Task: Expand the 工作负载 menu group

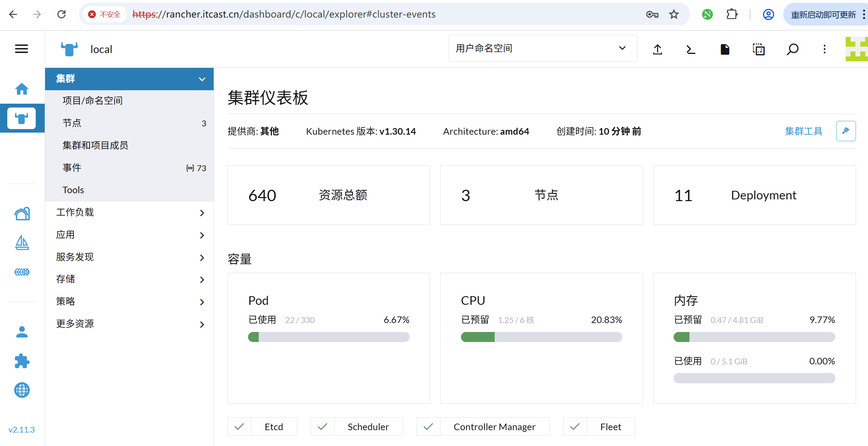Action: (129, 212)
